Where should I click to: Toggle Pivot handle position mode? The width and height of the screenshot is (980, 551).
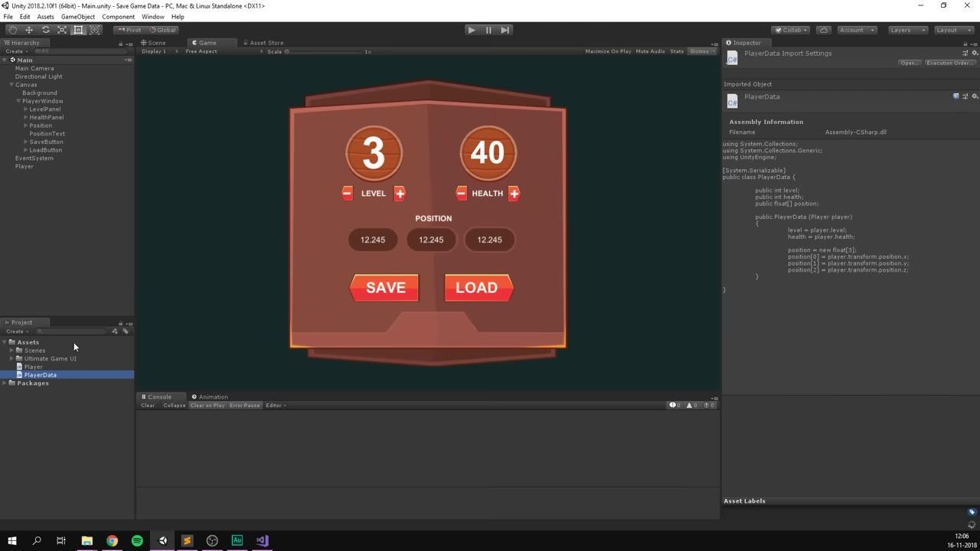pos(129,30)
